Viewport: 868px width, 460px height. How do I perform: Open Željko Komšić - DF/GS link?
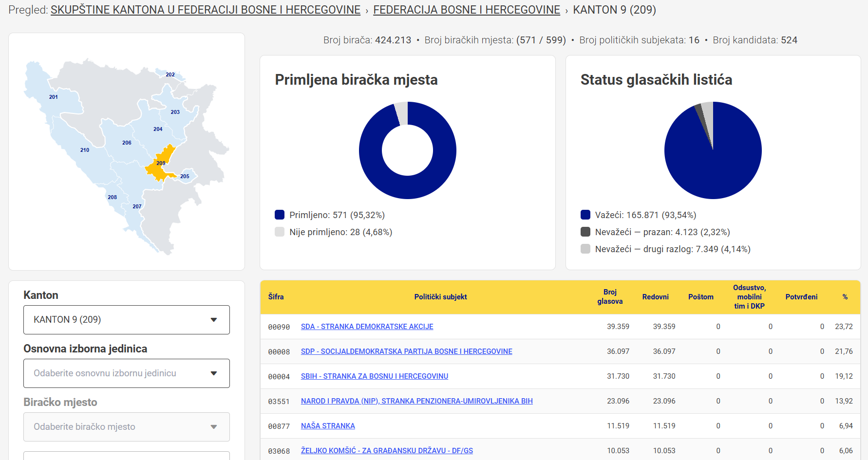tap(387, 451)
